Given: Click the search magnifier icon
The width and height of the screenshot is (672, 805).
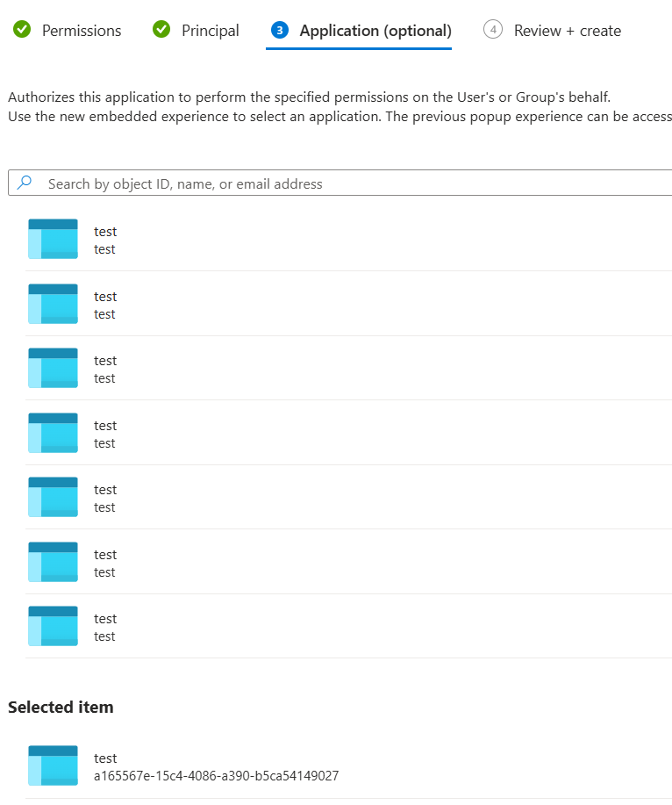Looking at the screenshot, I should click(x=25, y=183).
